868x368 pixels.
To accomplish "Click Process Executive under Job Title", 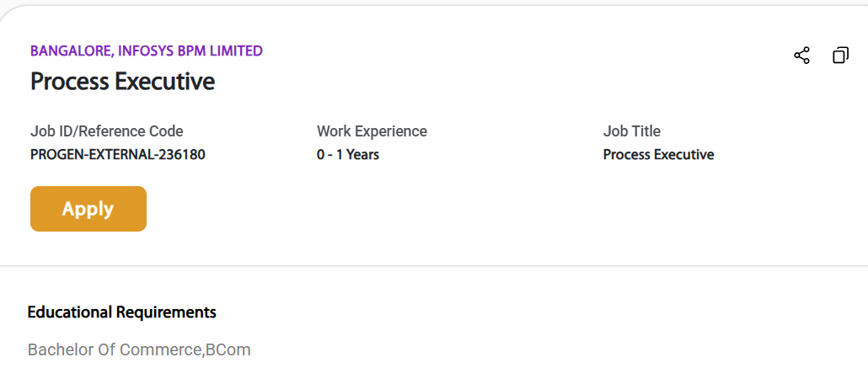I will tap(658, 155).
